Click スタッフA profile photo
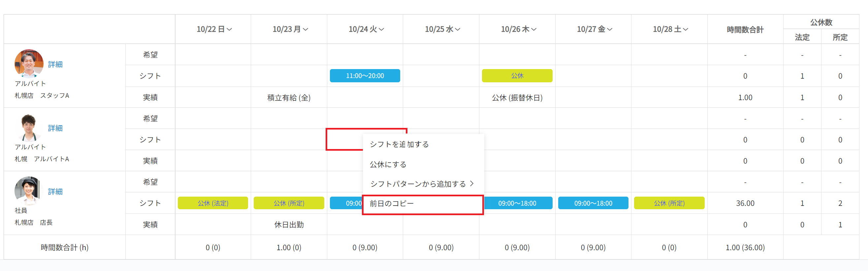The width and height of the screenshot is (868, 271). (x=29, y=63)
